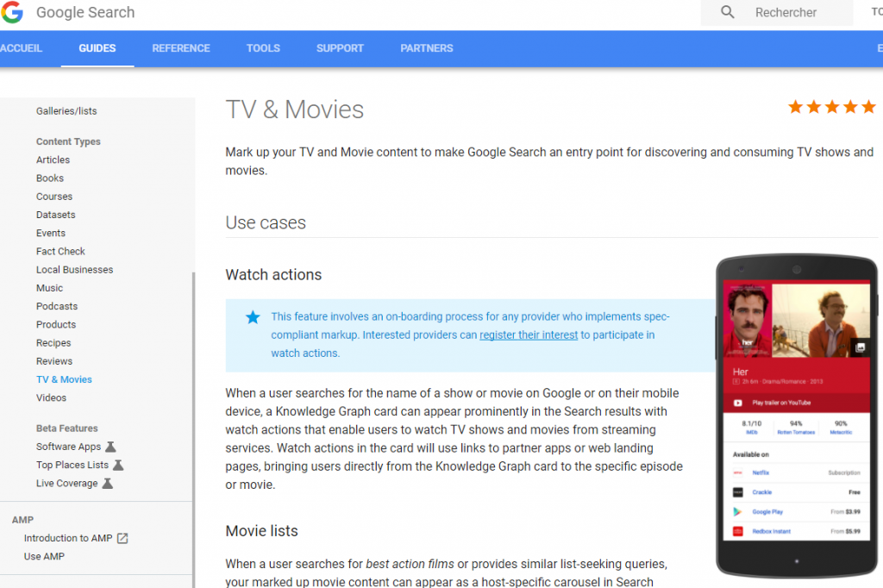Viewport: 883px width, 588px height.
Task: Open the TOOLS tab
Action: point(263,48)
